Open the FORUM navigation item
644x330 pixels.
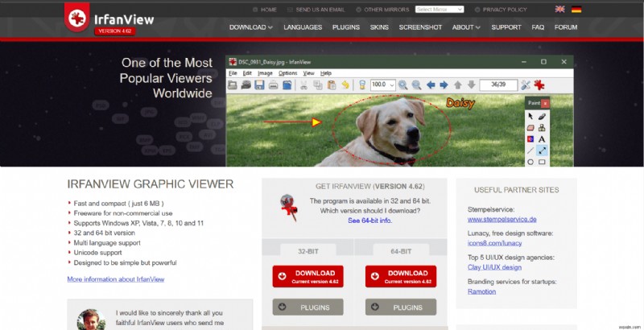(566, 27)
